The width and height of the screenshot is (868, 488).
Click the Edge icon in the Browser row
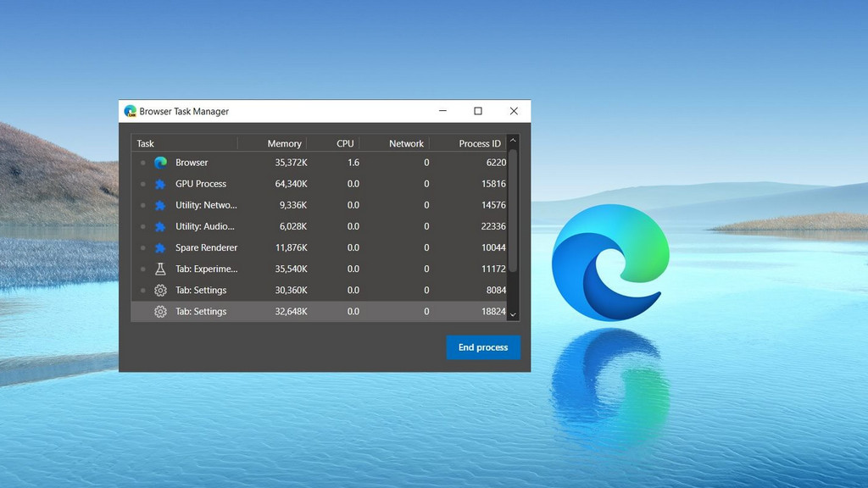point(160,163)
